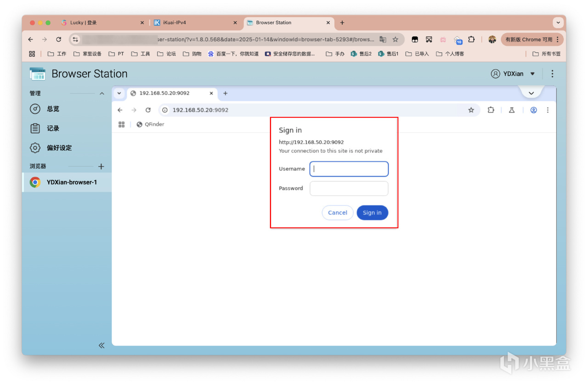588x384 pixels.
Task: Open the 工具 bookmarks folder
Action: point(141,54)
